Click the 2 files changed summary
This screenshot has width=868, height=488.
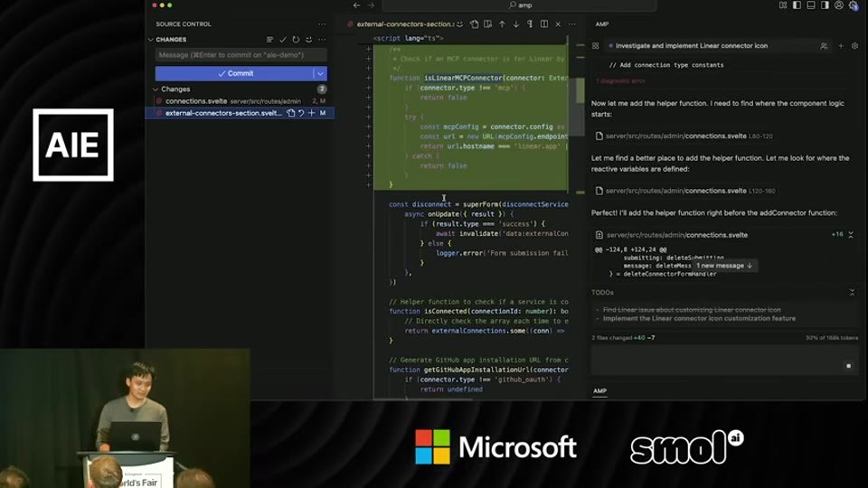pos(623,337)
